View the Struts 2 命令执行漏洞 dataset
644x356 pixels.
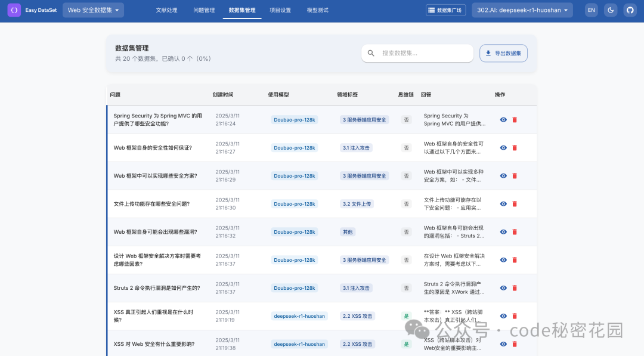[x=503, y=288]
